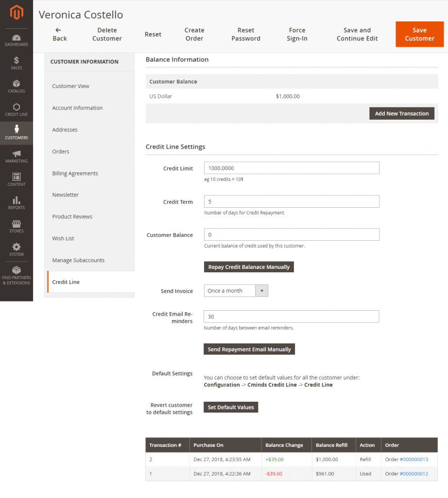Open the Credit Line hexagon icon

[17, 107]
